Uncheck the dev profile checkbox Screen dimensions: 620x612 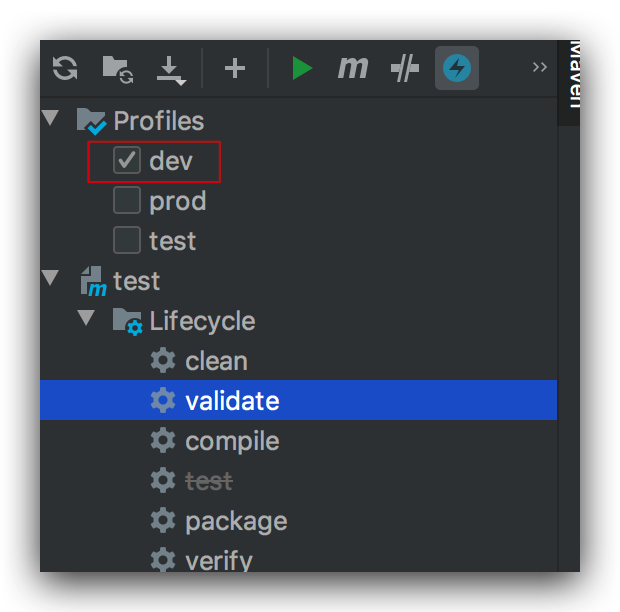[x=127, y=161]
